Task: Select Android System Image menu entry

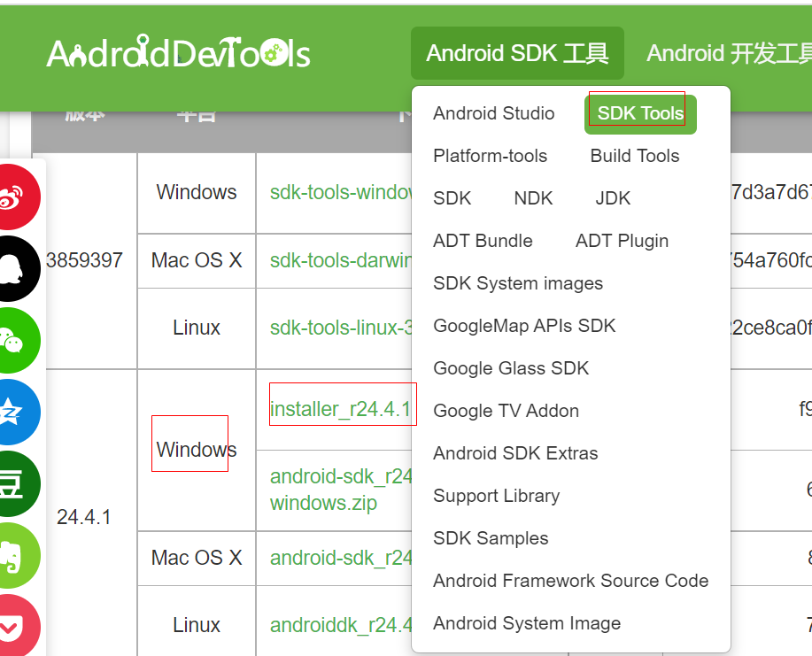Action: click(x=527, y=623)
